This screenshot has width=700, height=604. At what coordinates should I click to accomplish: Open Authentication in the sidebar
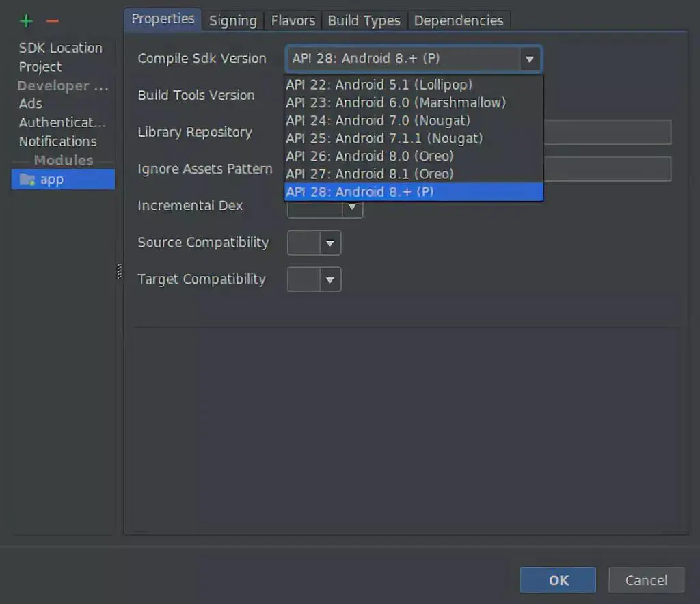(x=62, y=122)
